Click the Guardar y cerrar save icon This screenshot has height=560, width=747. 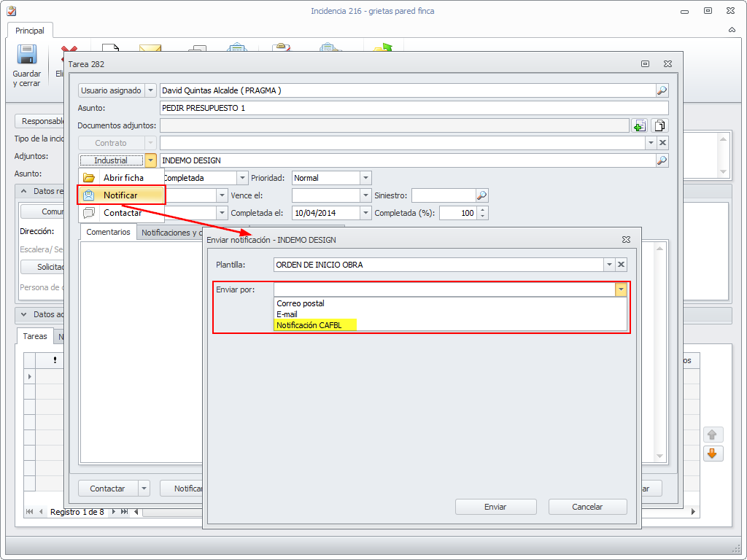tap(26, 56)
